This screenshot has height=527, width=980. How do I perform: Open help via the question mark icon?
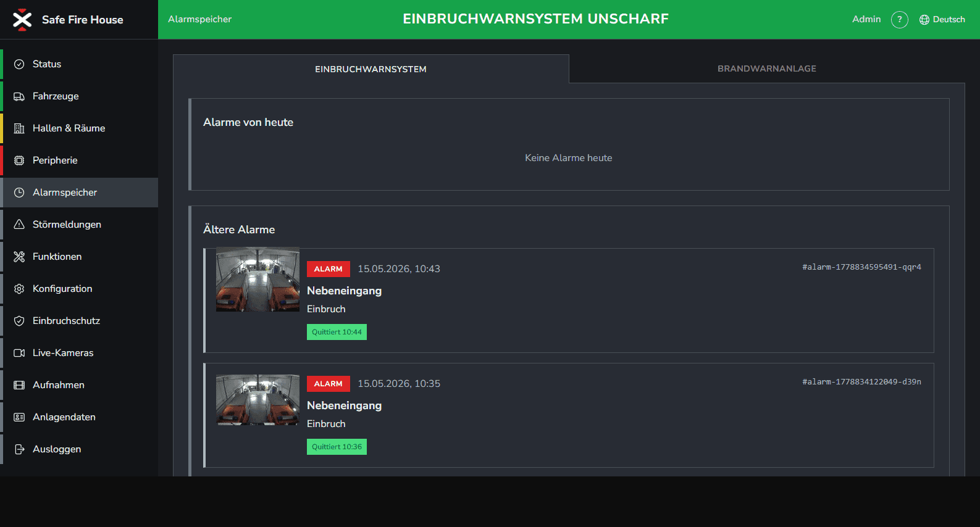click(900, 20)
